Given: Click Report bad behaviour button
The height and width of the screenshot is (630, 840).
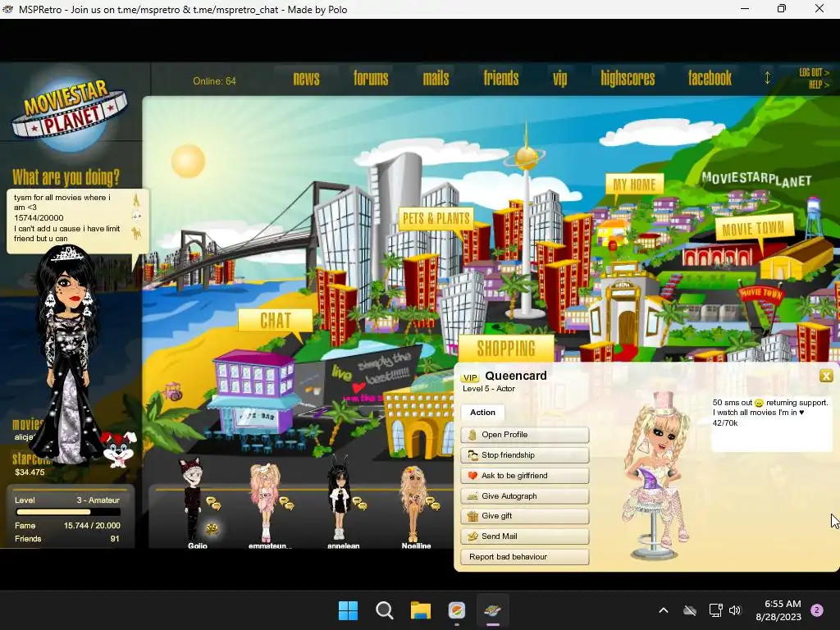Looking at the screenshot, I should [x=525, y=557].
